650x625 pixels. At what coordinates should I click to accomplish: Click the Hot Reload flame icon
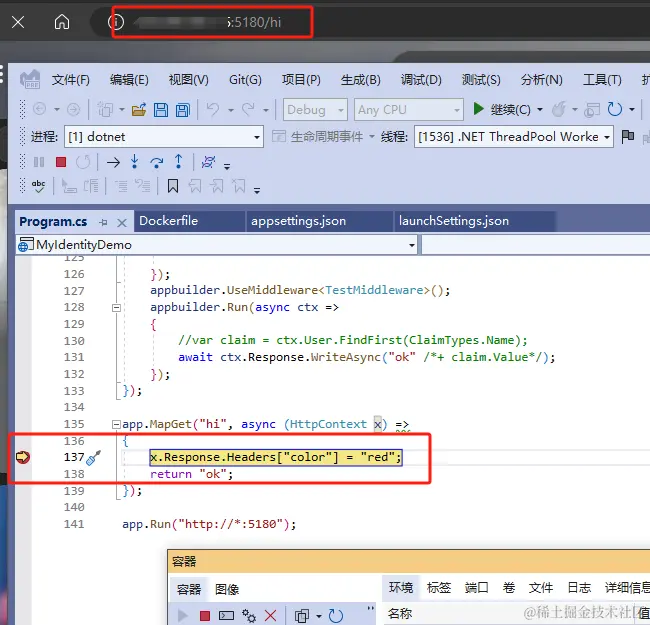coord(559,109)
